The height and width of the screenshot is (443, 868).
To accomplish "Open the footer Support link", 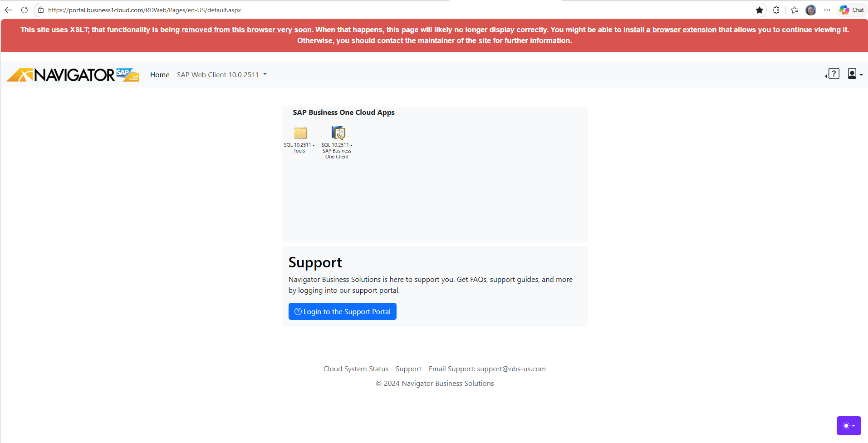I will (x=408, y=369).
